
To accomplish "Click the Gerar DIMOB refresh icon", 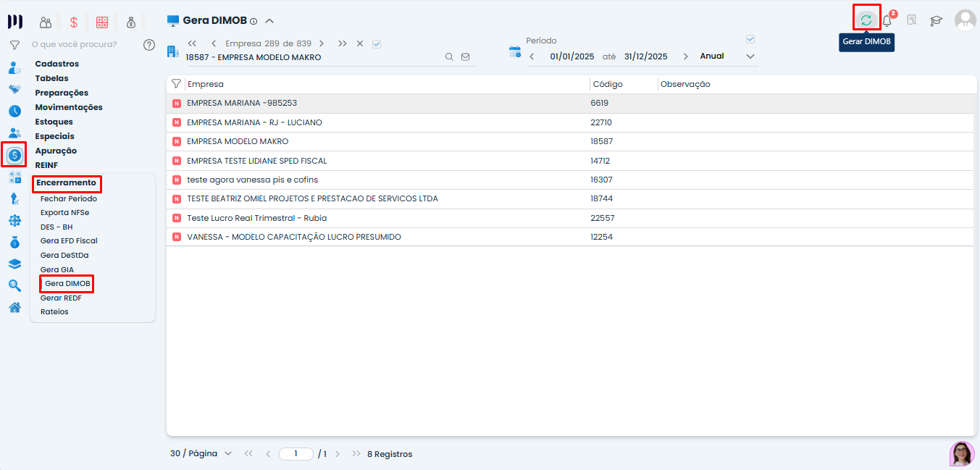I will [866, 20].
